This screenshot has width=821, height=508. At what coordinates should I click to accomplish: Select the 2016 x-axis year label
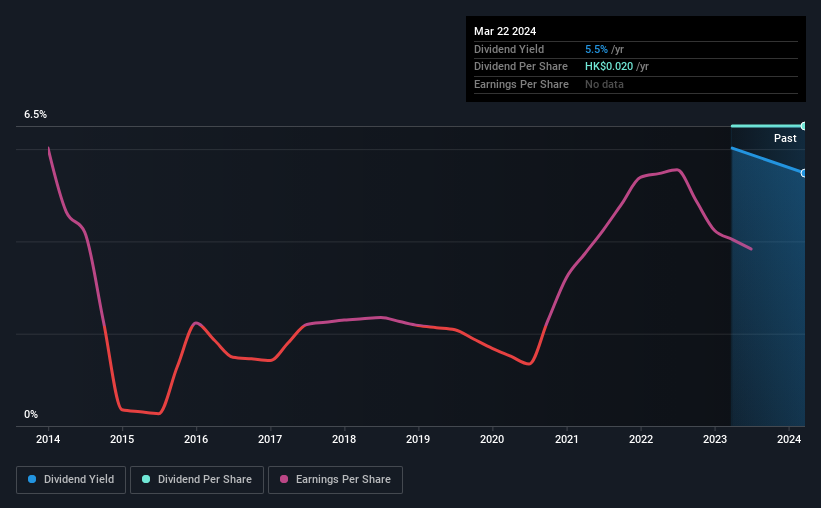point(196,439)
